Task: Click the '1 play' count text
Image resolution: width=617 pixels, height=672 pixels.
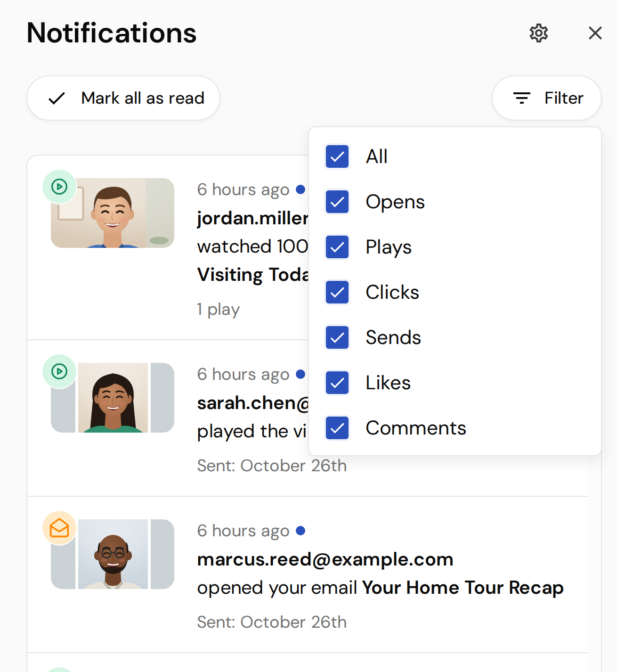Action: [x=219, y=310]
